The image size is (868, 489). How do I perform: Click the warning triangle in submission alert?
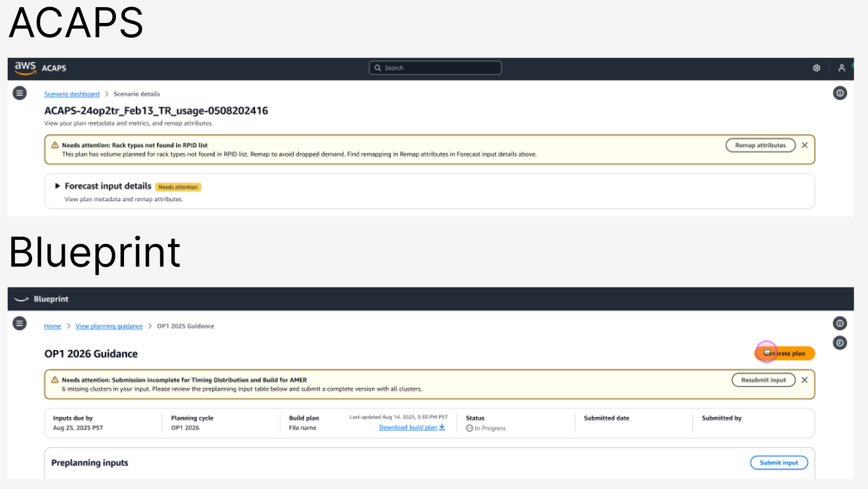coord(55,380)
